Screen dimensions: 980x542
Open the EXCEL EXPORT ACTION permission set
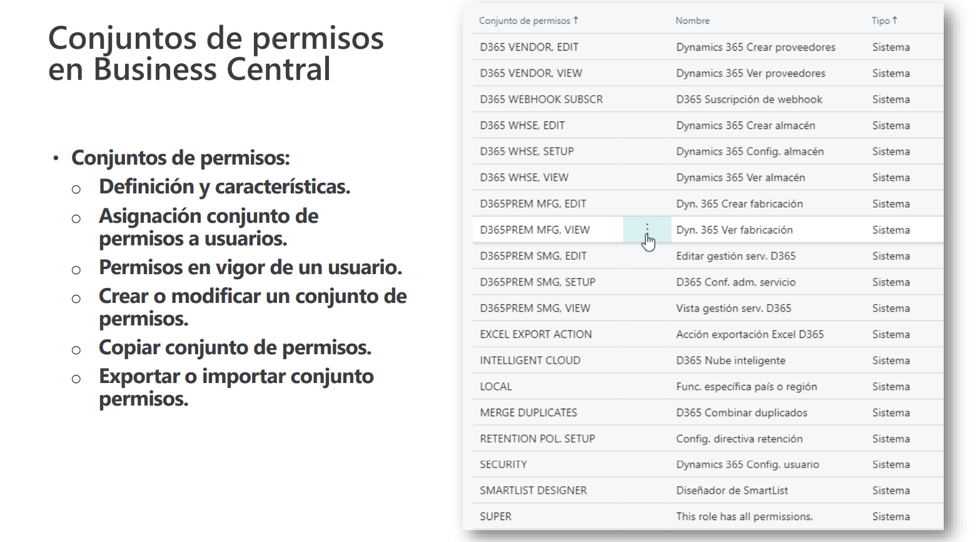tap(536, 334)
